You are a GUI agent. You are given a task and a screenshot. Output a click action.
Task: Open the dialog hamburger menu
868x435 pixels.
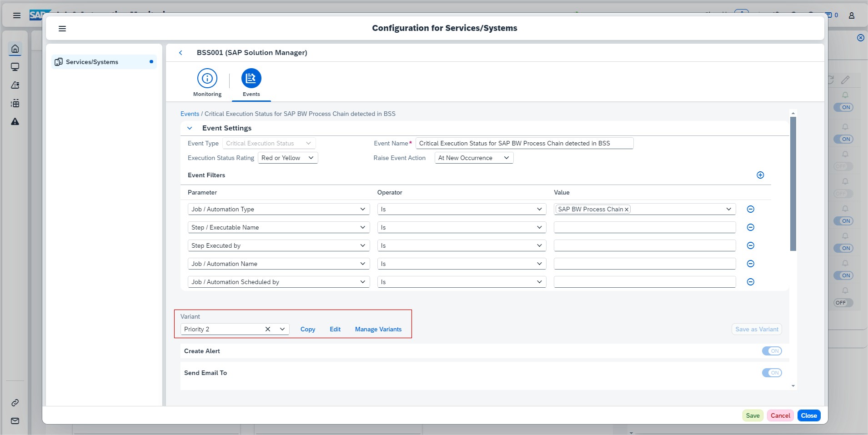click(x=62, y=29)
